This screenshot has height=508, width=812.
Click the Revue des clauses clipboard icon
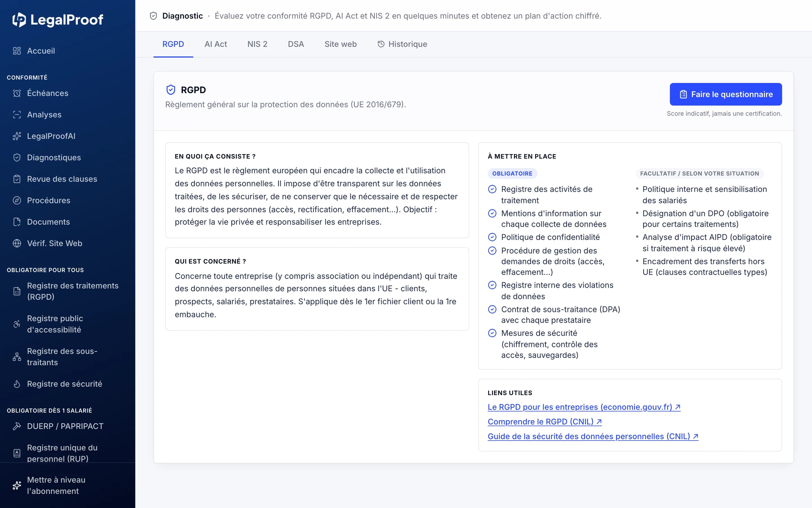[x=17, y=179]
